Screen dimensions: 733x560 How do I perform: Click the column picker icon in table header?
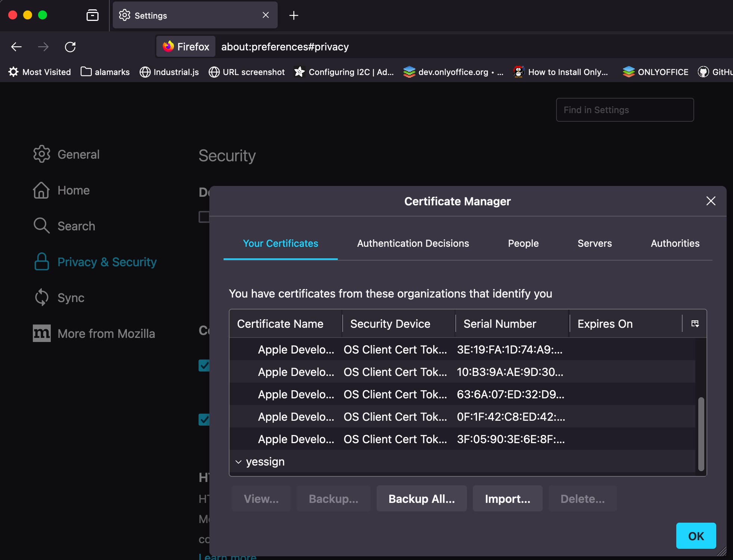[x=695, y=324]
